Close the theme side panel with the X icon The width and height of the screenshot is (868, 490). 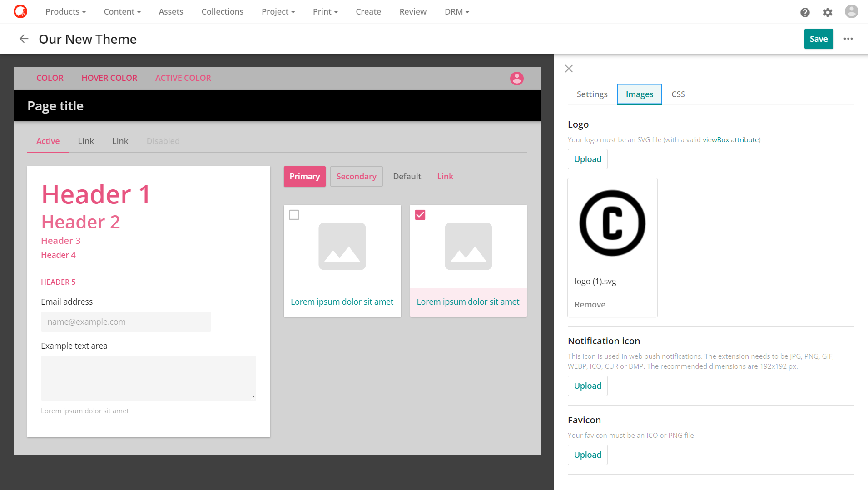(568, 69)
